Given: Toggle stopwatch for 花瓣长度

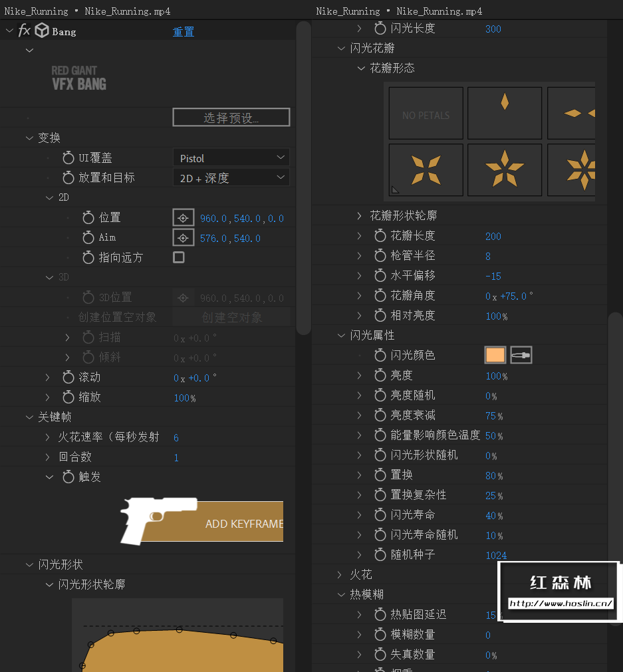Looking at the screenshot, I should coord(380,235).
